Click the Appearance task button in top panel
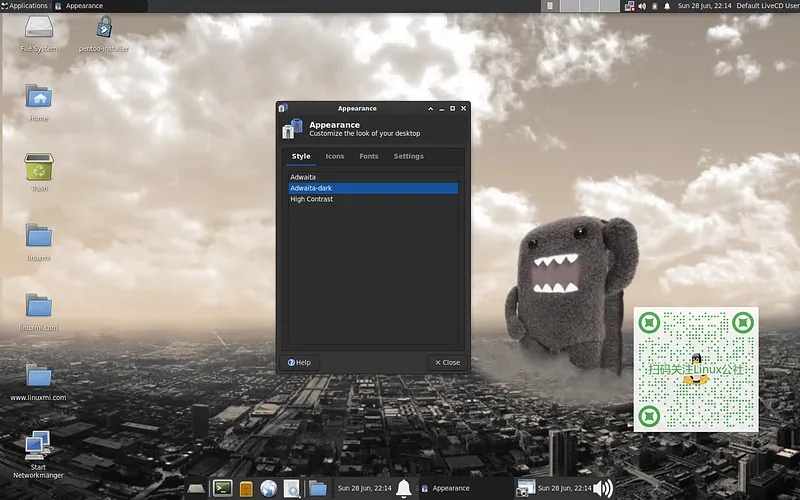The width and height of the screenshot is (800, 500). [x=99, y=6]
